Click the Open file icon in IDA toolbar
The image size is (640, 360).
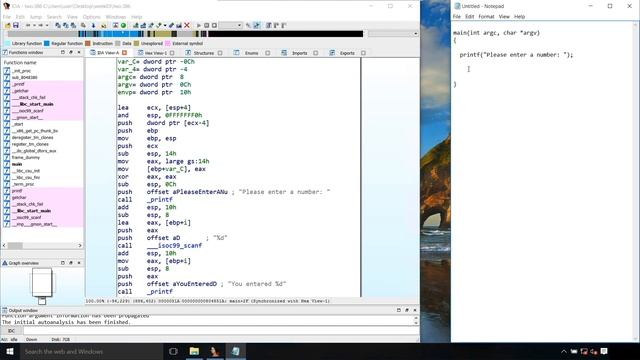8,25
